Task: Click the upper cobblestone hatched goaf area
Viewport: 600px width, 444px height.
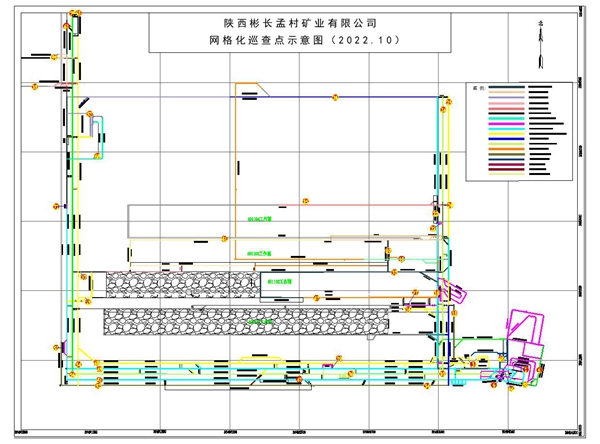Action: coord(183,285)
